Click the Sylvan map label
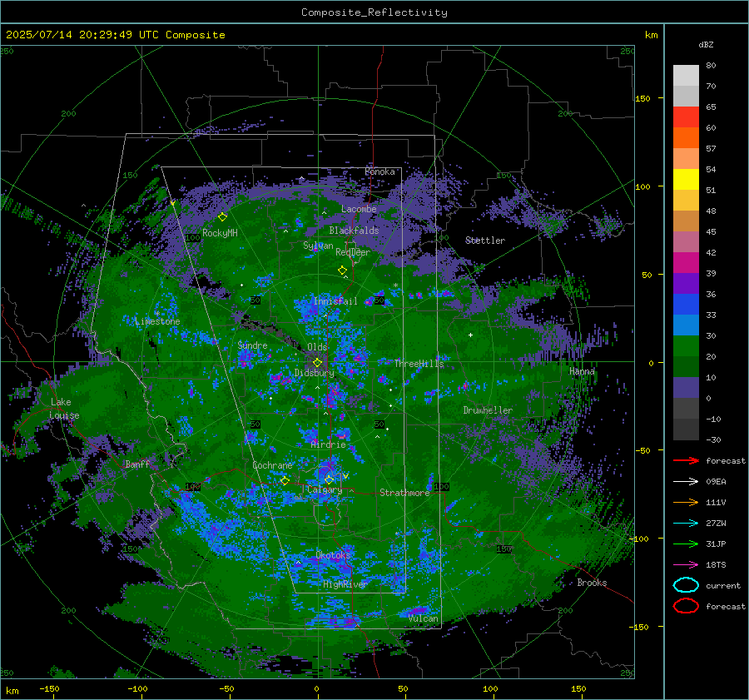Screen dimensions: 749x700 [318, 246]
